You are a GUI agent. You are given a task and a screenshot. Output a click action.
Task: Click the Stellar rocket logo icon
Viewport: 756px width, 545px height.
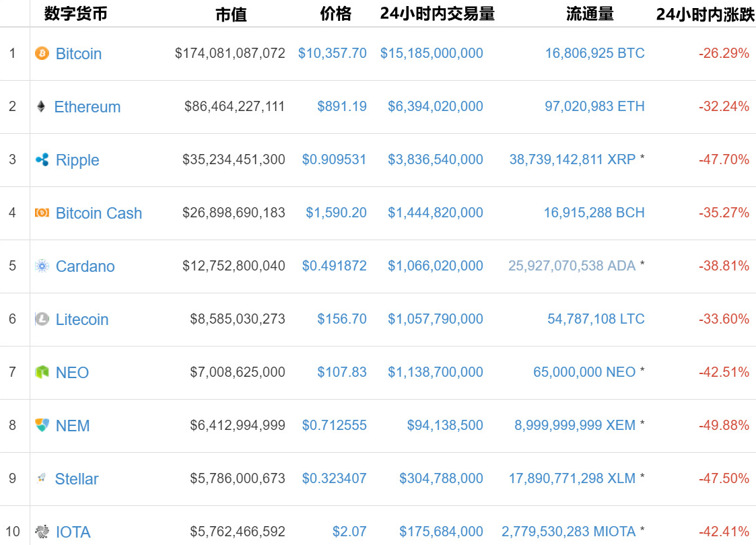point(41,478)
